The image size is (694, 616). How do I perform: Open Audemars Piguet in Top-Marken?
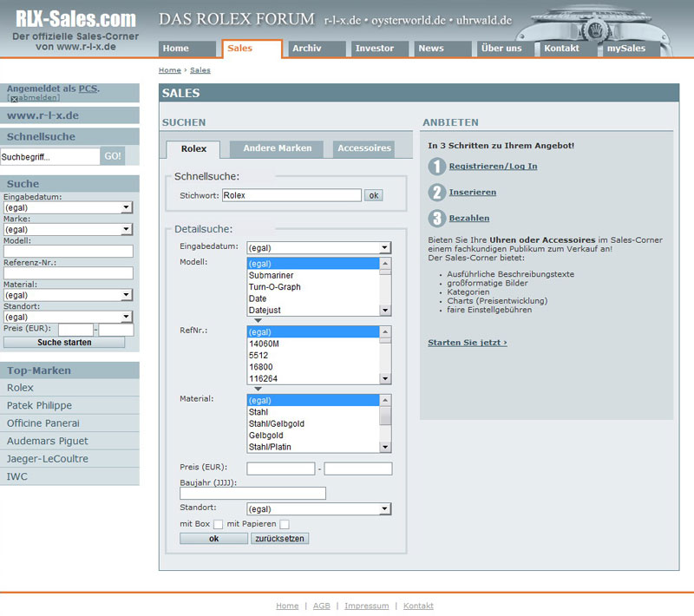(69, 441)
